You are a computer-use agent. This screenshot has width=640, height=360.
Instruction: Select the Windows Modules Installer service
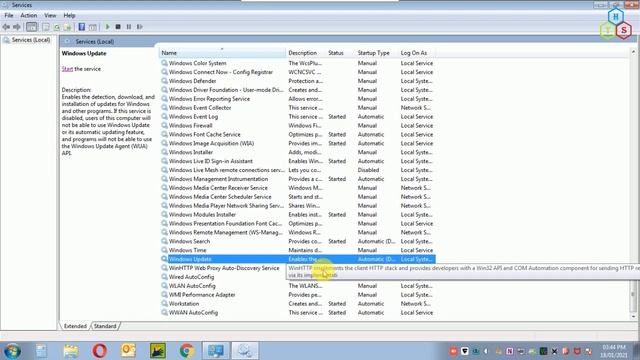point(202,215)
